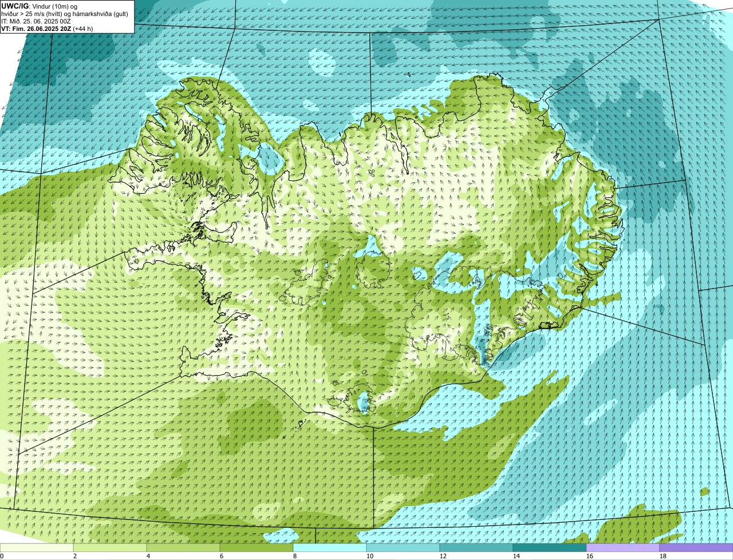The image size is (733, 560).
Task: Click the legend scale label "4"
Action: click(148, 556)
